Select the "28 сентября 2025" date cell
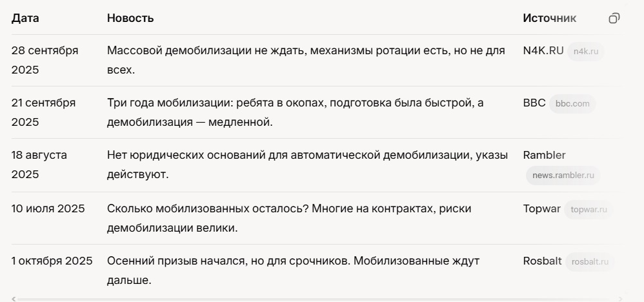 (45, 60)
